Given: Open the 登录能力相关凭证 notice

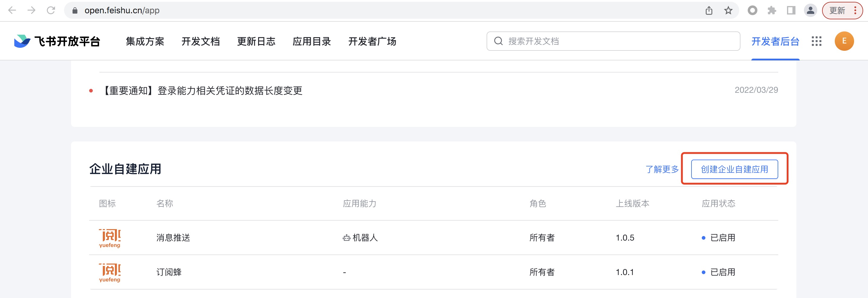Looking at the screenshot, I should click(203, 91).
